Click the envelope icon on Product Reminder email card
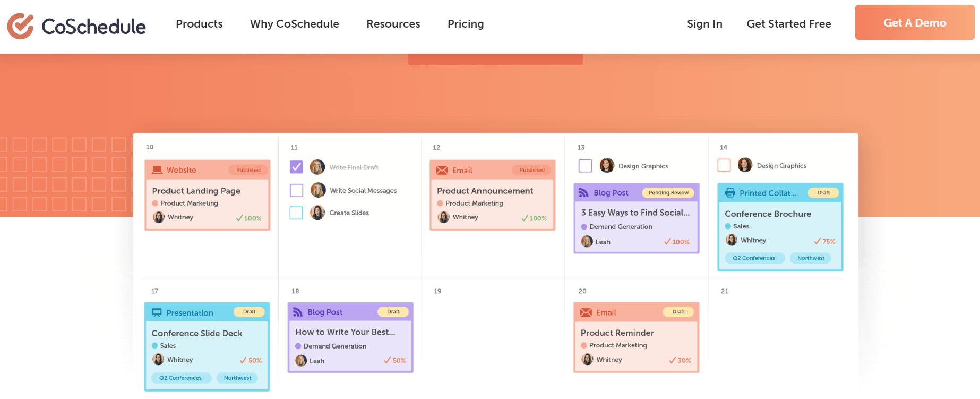980x399 pixels. coord(586,312)
